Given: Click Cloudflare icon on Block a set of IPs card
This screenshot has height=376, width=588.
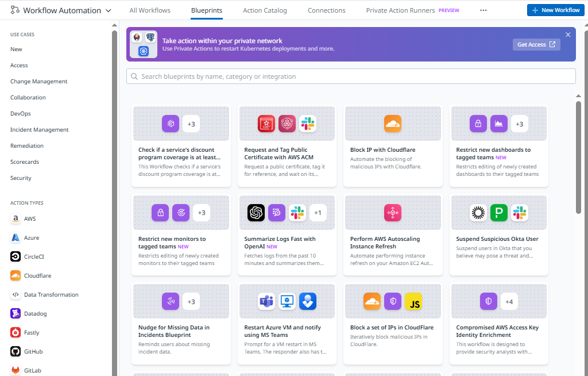Looking at the screenshot, I should [372, 301].
